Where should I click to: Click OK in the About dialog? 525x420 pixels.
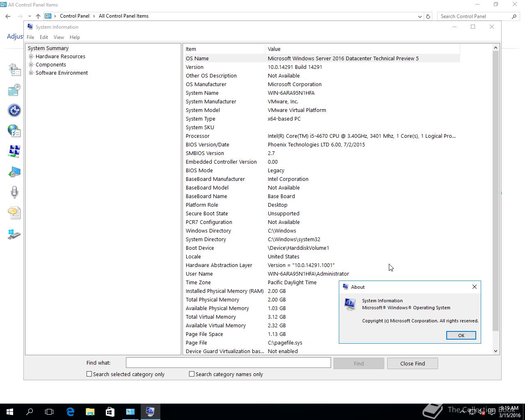pos(461,336)
